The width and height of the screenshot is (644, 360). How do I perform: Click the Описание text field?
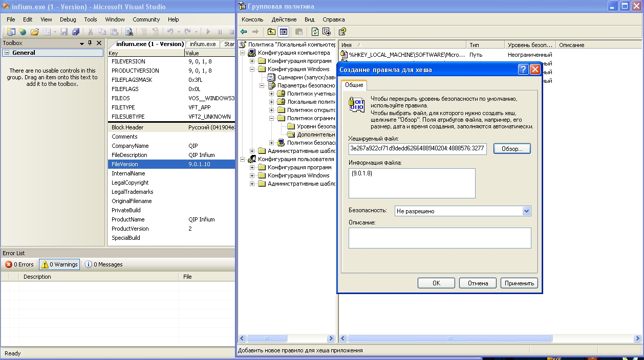click(x=440, y=238)
